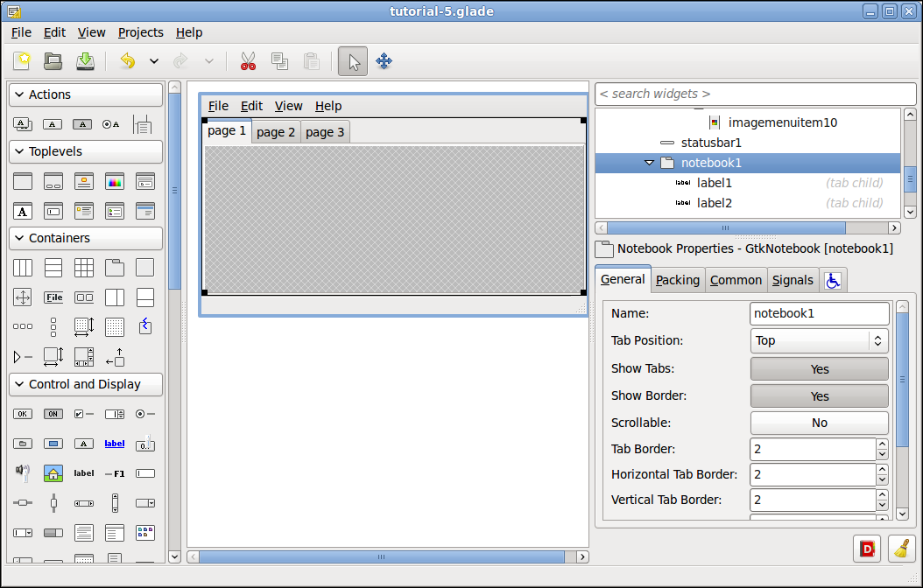Collapse the Containers palette section
The width and height of the screenshot is (923, 588).
(x=86, y=238)
